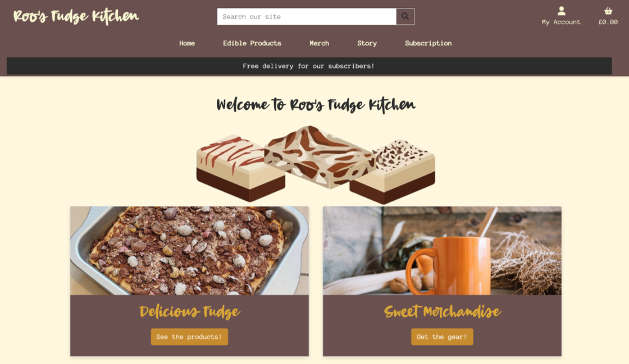The height and width of the screenshot is (364, 629).
Task: Open the shopping basket icon
Action: point(608,11)
